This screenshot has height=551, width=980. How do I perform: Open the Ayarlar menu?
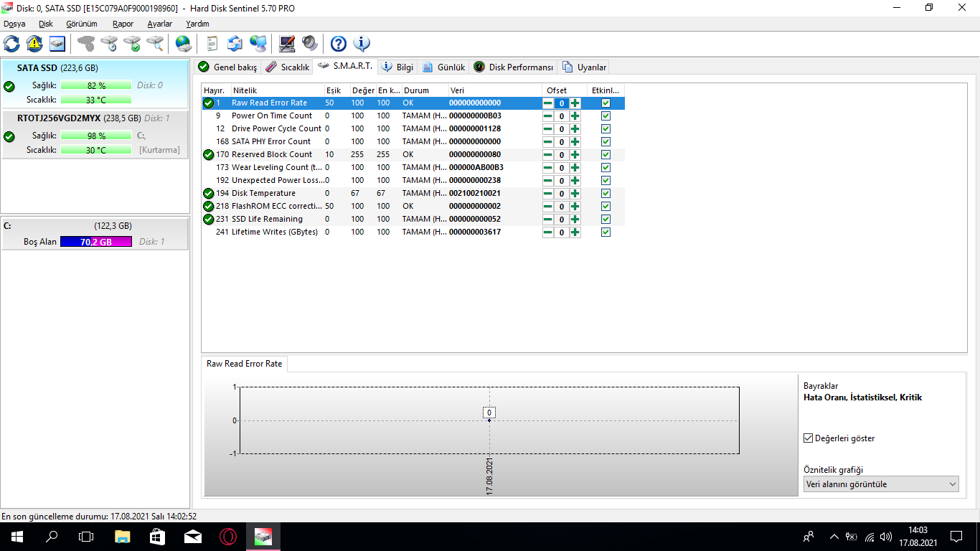tap(160, 24)
